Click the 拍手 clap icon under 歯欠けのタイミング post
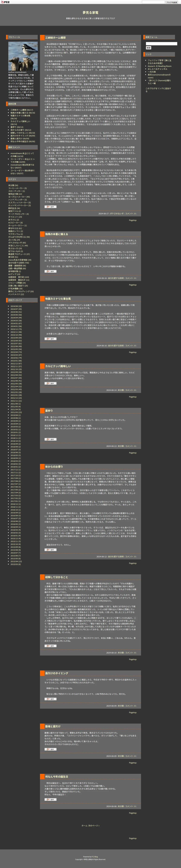Viewport: 181px width, 868px height. (x=51, y=699)
